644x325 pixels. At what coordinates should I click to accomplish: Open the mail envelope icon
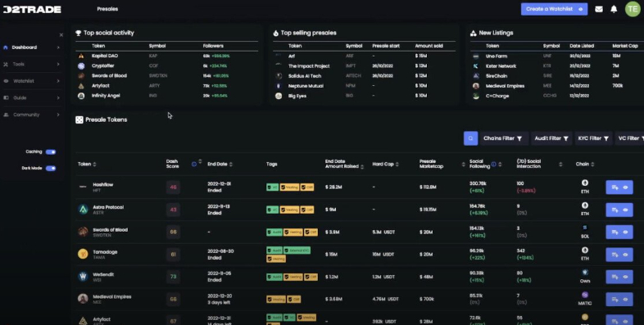coord(599,9)
